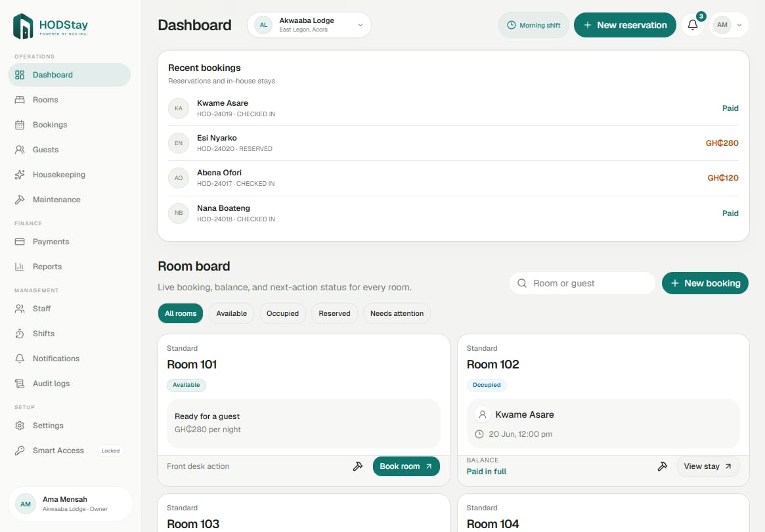765x532 pixels.
Task: Open the Rooms page
Action: (x=70, y=100)
